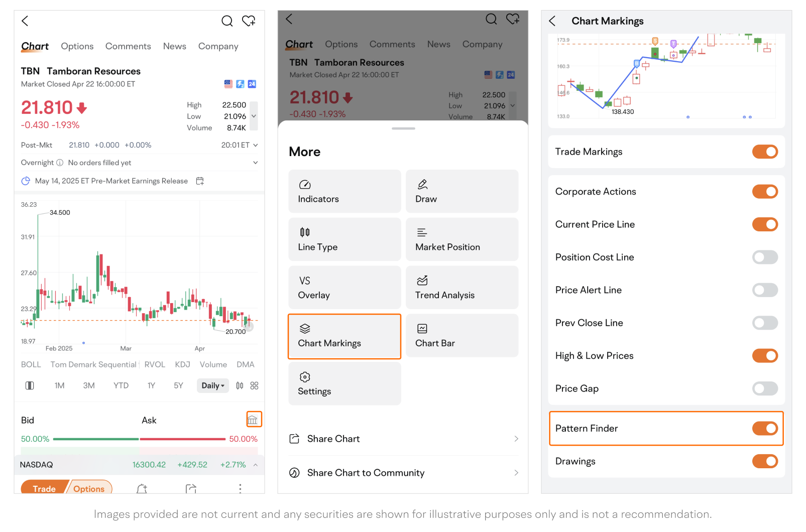The height and width of the screenshot is (532, 806).
Task: Enable the Position Cost Line toggle
Action: point(764,257)
